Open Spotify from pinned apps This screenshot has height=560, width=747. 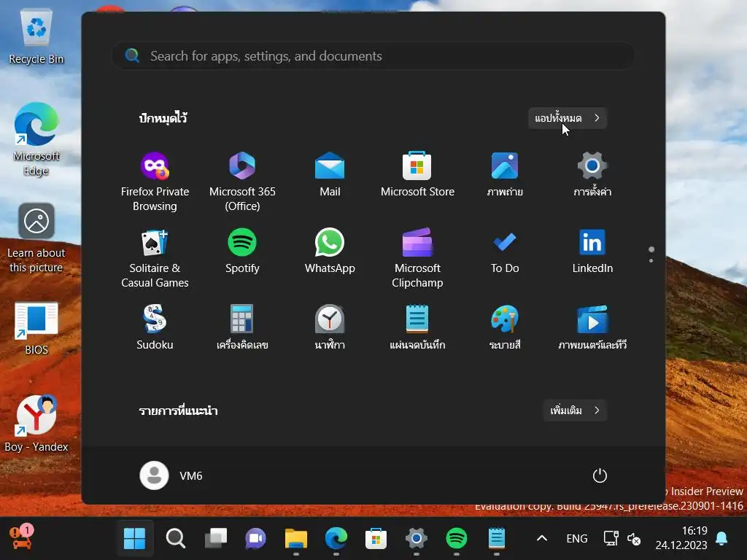(242, 251)
